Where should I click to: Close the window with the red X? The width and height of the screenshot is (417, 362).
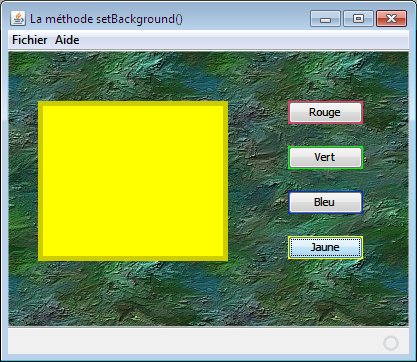tap(391, 19)
